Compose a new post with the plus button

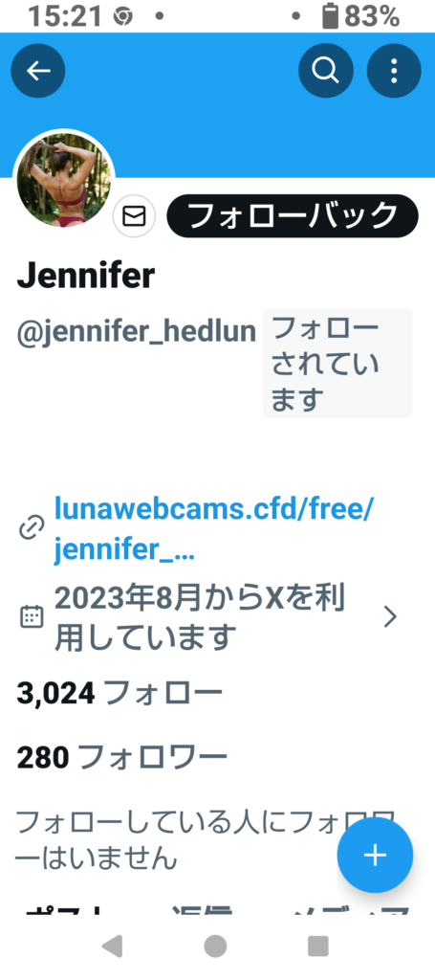[375, 855]
